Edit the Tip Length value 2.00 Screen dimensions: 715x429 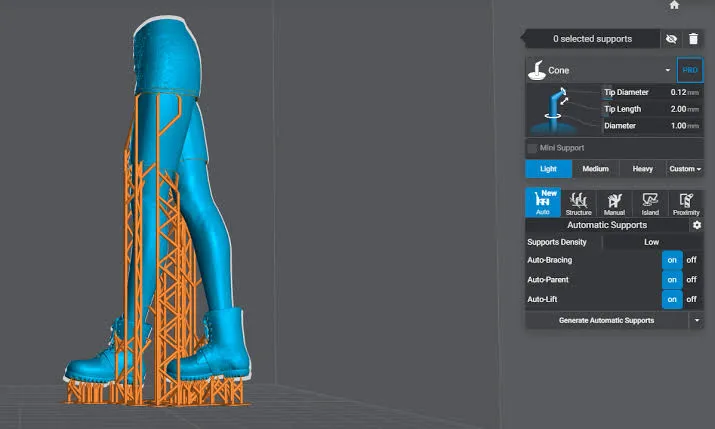678,109
